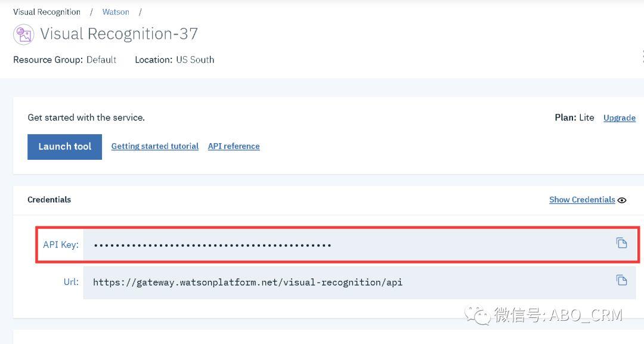This screenshot has width=644, height=344.
Task: Click the Launch tool button
Action: [64, 147]
